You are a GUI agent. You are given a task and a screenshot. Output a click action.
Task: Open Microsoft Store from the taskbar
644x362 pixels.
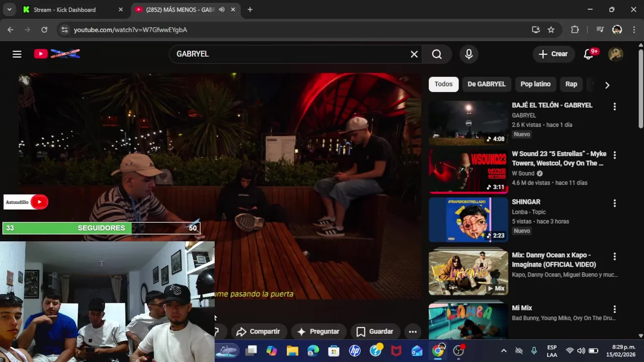pos(334,350)
